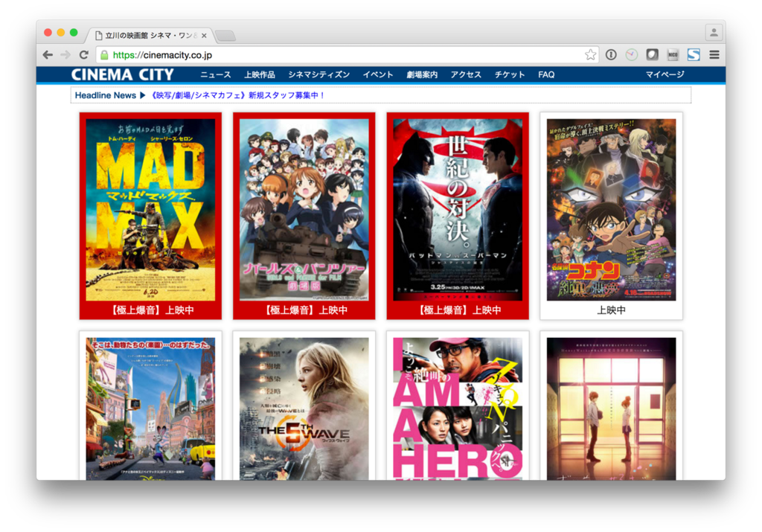Open the Girls und Panzer movie poster
Screen dimensions: 762x532
[x=304, y=210]
